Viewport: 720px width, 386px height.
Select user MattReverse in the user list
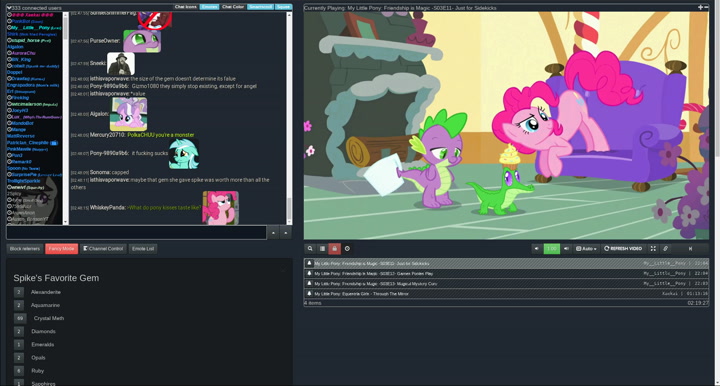21,136
